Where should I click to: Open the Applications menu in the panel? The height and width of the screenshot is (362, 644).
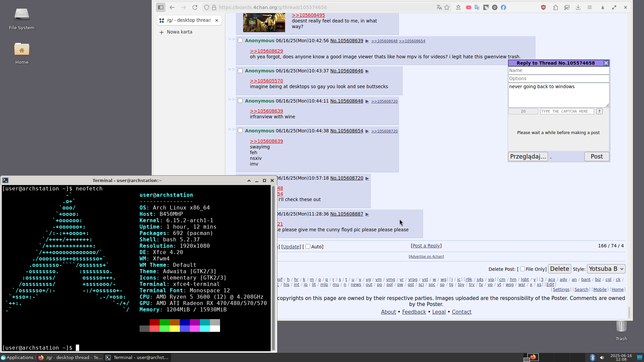pyautogui.click(x=18, y=357)
